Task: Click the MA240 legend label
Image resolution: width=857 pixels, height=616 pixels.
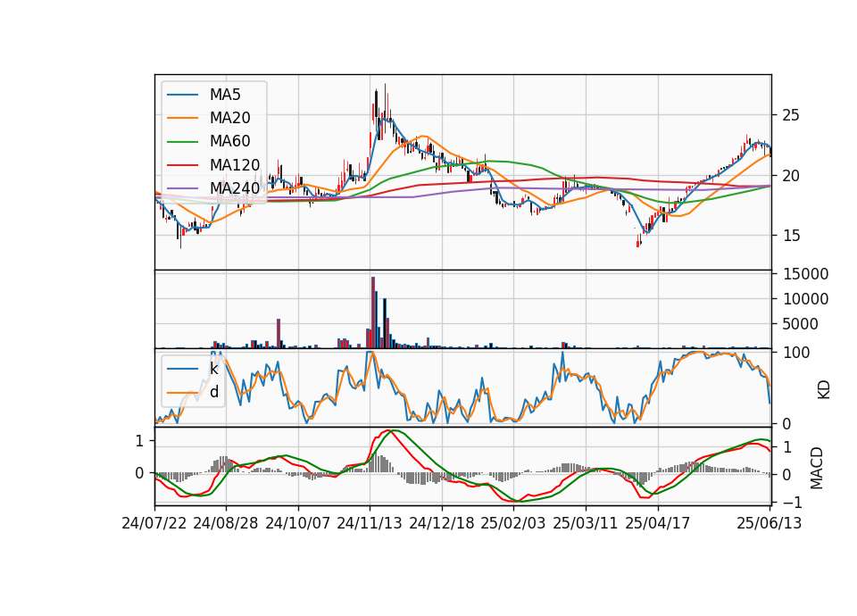Action: click(x=235, y=188)
